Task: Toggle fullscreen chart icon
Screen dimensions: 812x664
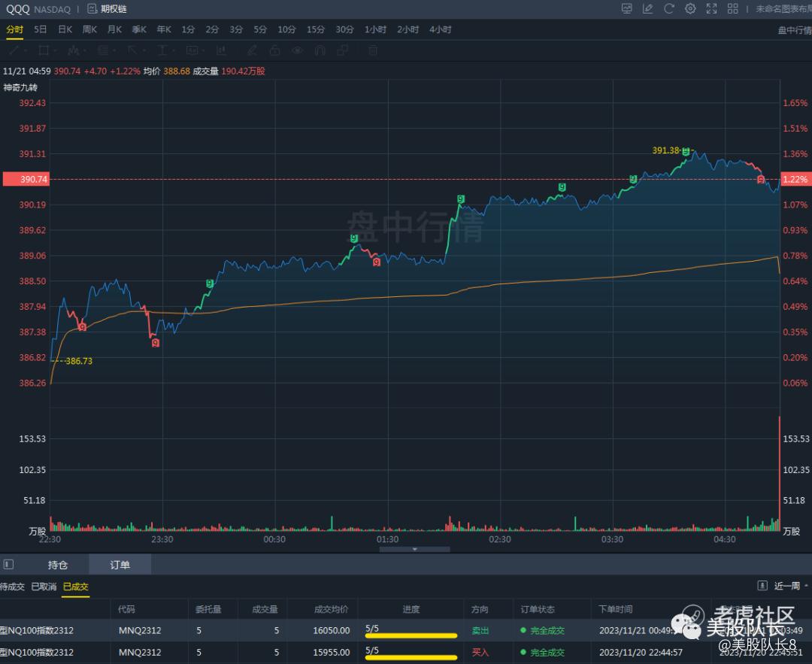Action: 711,9
